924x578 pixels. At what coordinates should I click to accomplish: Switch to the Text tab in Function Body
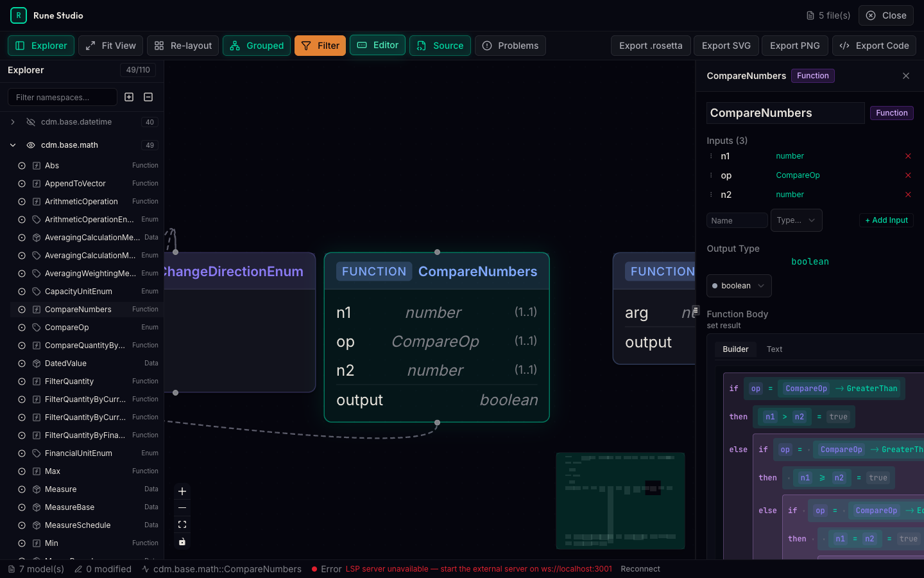(774, 349)
